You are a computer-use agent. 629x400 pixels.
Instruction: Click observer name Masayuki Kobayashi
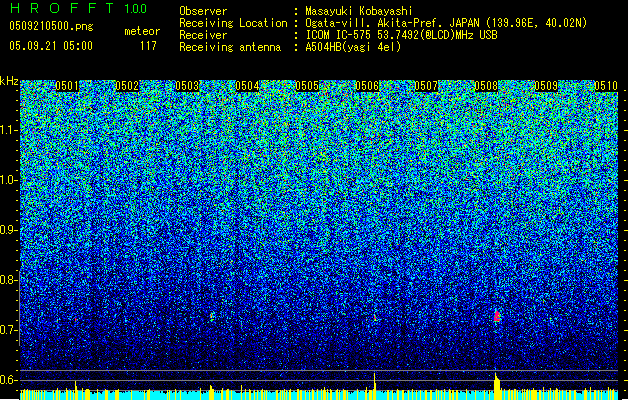pos(358,11)
